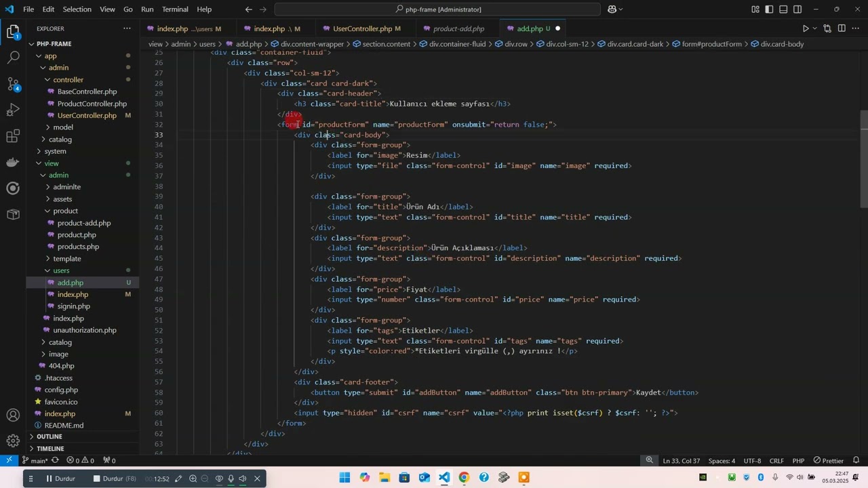Open the Run button dropdown arrow
868x488 pixels.
[x=815, y=28]
